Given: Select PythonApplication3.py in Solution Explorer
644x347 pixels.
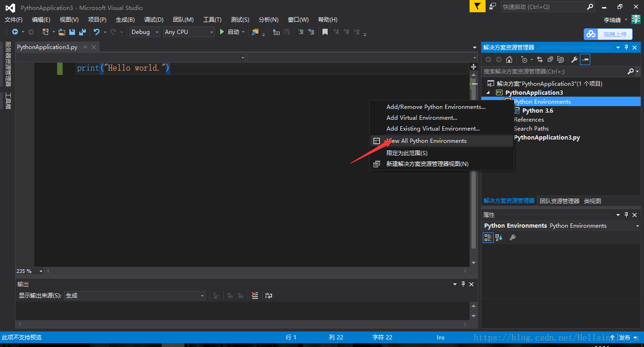Looking at the screenshot, I should [547, 138].
